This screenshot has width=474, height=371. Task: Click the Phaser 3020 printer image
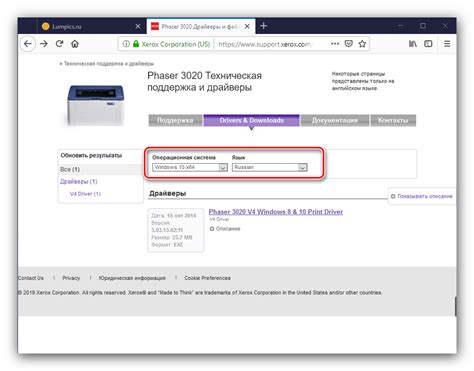point(96,105)
